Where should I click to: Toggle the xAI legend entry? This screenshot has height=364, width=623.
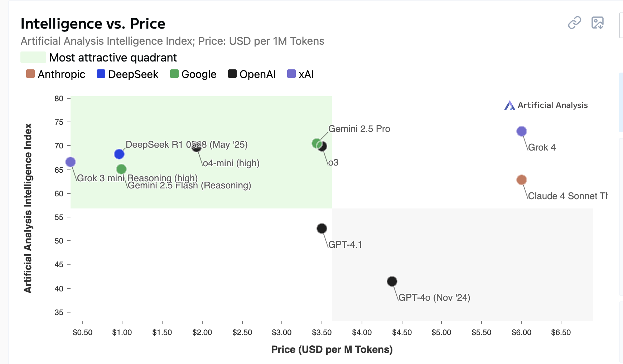click(300, 74)
